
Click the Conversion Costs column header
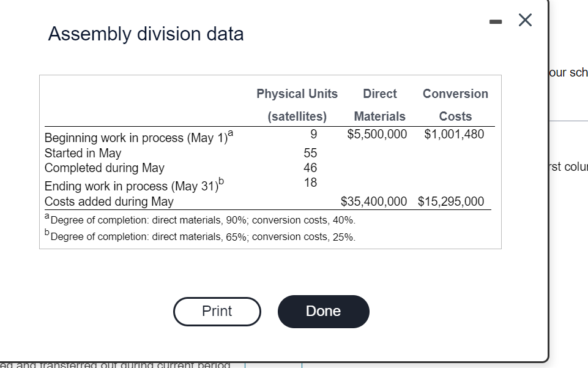[x=455, y=104]
